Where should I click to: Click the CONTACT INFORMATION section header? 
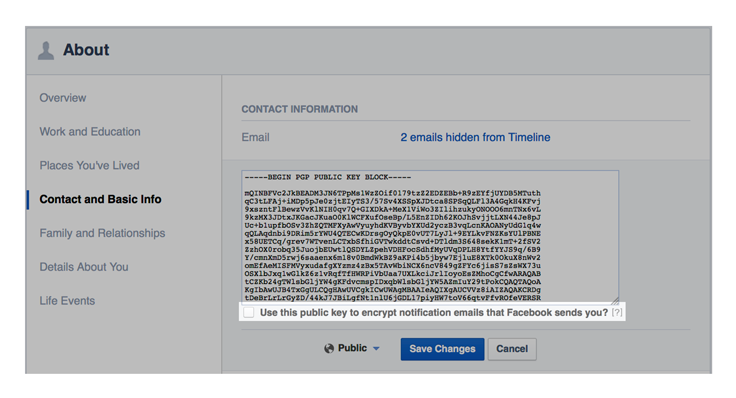coord(299,109)
